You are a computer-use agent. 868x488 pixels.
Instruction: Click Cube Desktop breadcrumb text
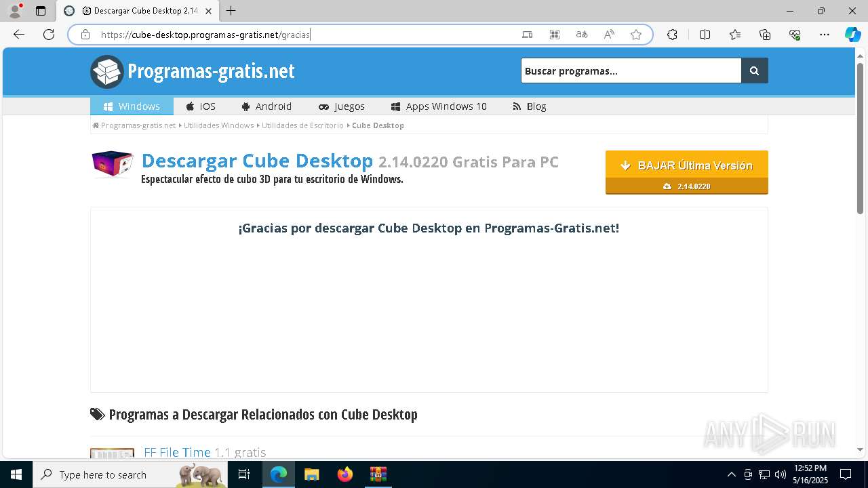[378, 125]
